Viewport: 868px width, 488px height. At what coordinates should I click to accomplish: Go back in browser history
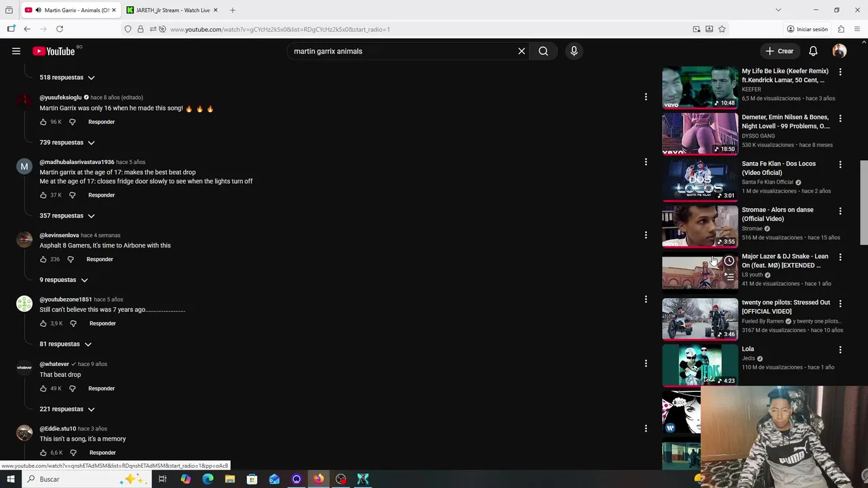[x=27, y=29]
